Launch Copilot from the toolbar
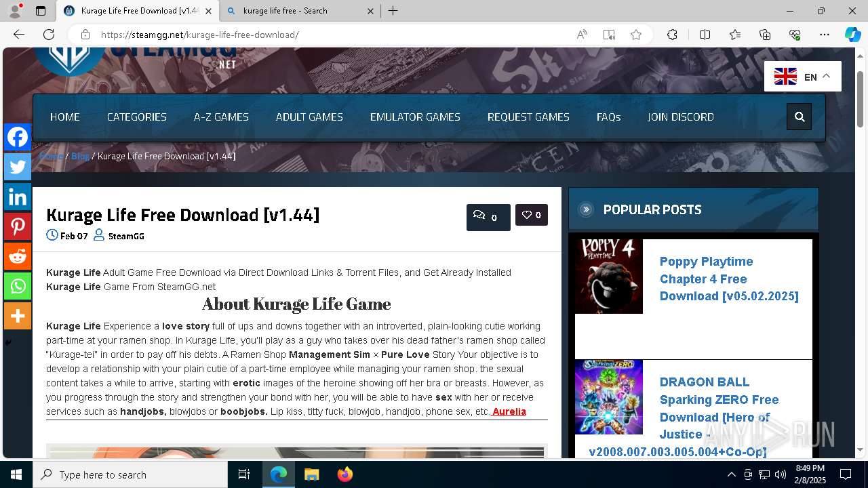This screenshot has height=488, width=868. 852,35
